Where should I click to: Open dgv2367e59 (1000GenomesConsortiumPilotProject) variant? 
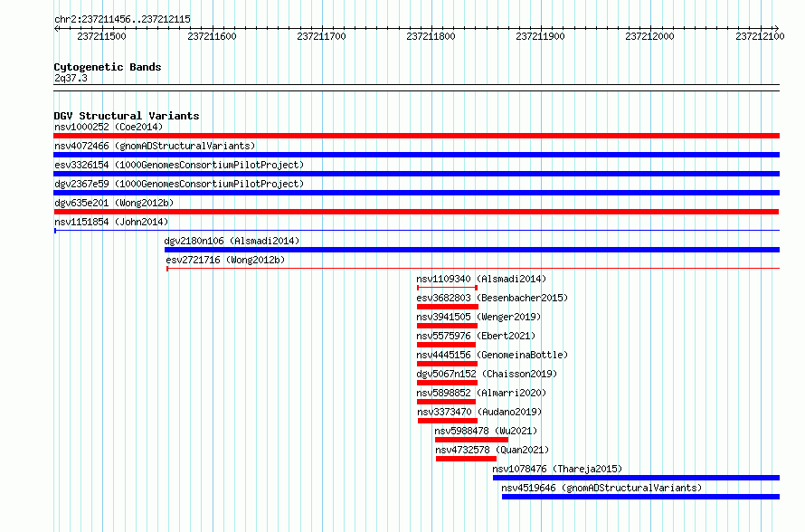click(179, 184)
